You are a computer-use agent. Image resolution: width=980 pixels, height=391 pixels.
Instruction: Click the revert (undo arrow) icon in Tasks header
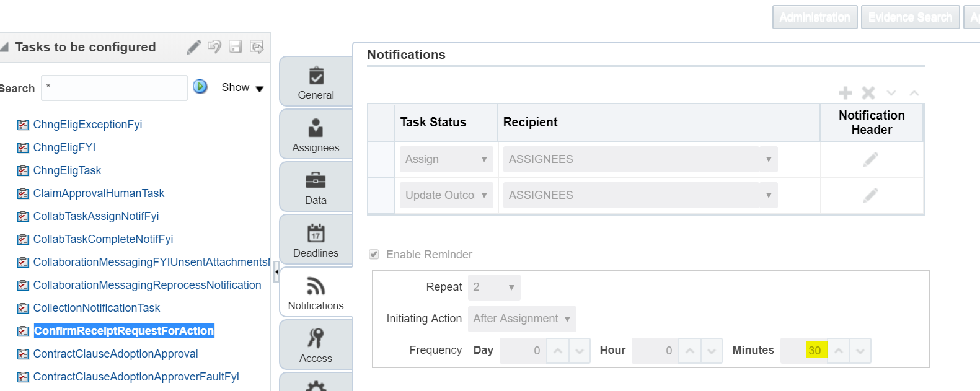pyautogui.click(x=214, y=46)
